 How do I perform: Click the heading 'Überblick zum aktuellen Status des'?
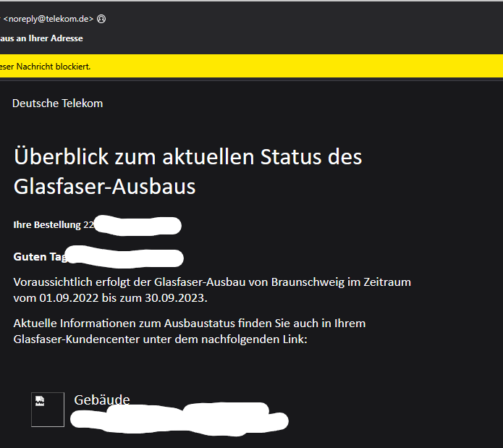pos(187,156)
